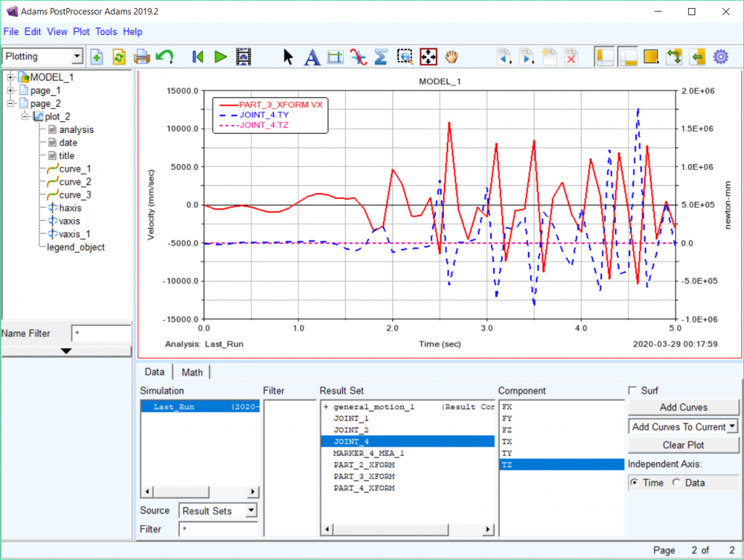Select Last_Run simulation entry
The width and height of the screenshot is (744, 560).
pyautogui.click(x=201, y=407)
